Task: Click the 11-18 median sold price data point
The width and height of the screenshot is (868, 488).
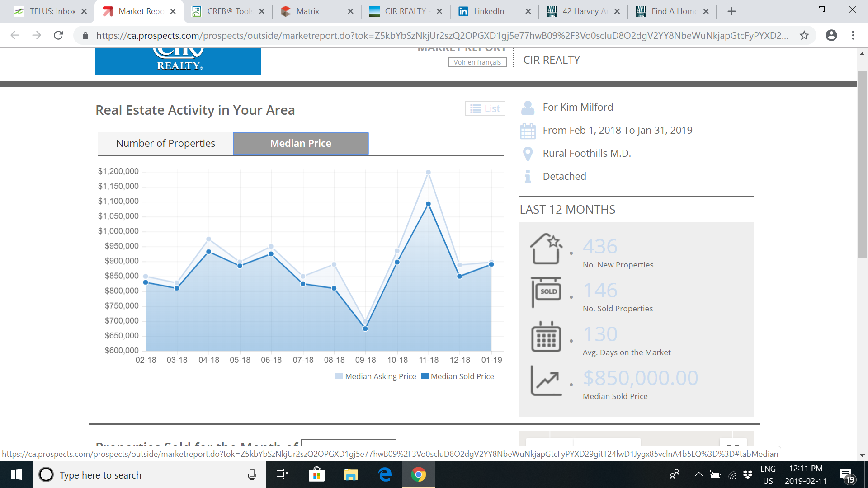Action: click(428, 204)
